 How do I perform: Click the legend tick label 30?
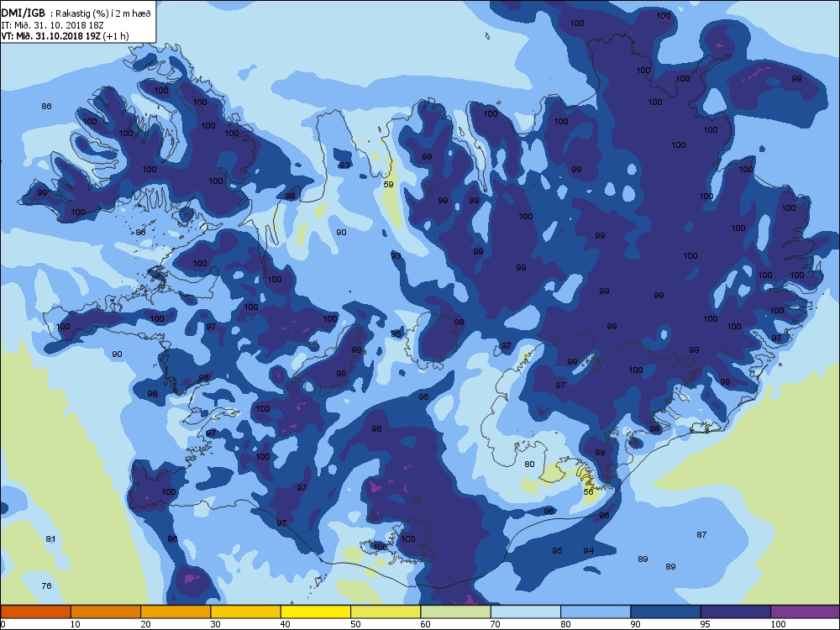coord(215,624)
